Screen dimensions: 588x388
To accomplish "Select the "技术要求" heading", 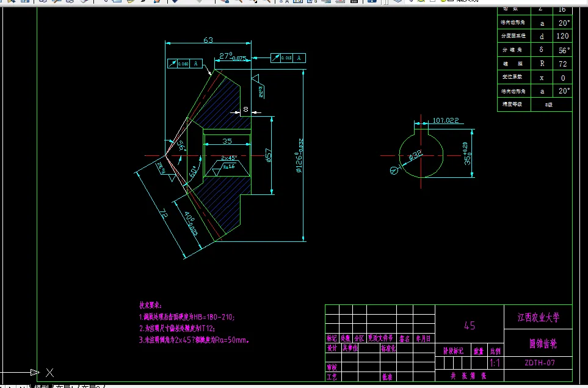I will [x=150, y=305].
